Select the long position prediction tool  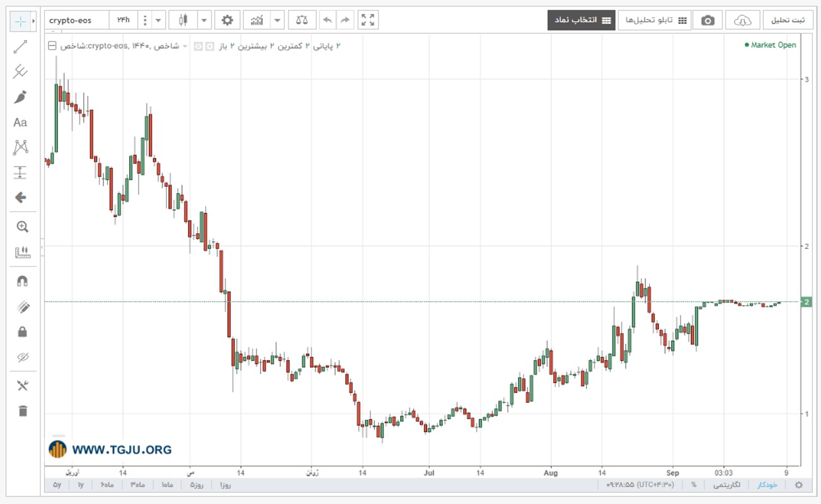pos(20,173)
